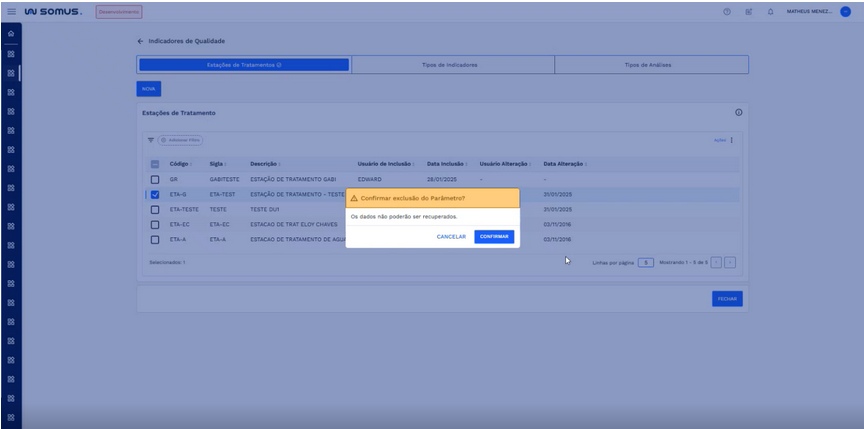Screen dimensions: 864x429
Task: Uncheck the ETA-G row checkbox
Action: pos(155,195)
